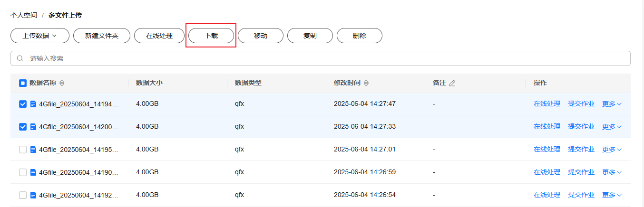
Task: Click file icon of 4Gfile_20250604_14192 row
Action: tap(33, 195)
